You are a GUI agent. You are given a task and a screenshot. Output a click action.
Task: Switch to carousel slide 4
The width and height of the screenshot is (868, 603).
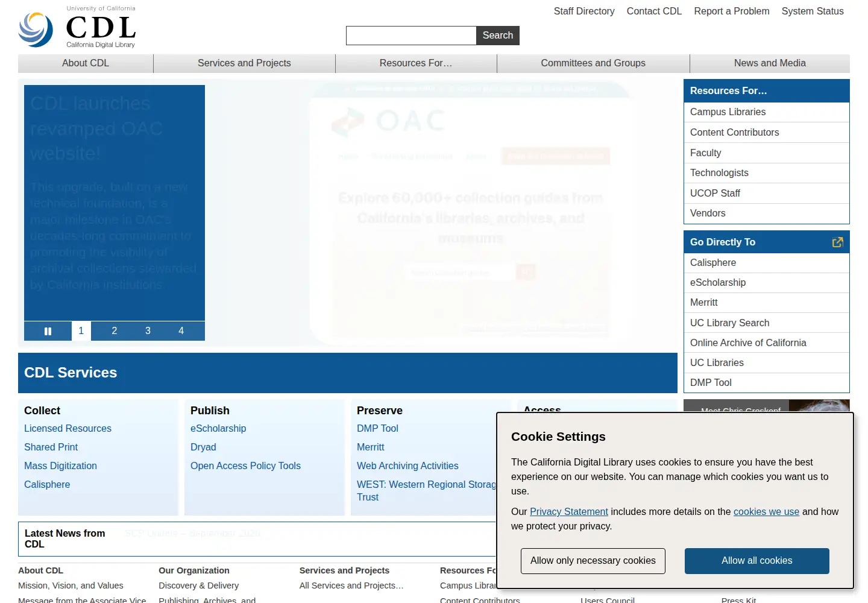181,331
